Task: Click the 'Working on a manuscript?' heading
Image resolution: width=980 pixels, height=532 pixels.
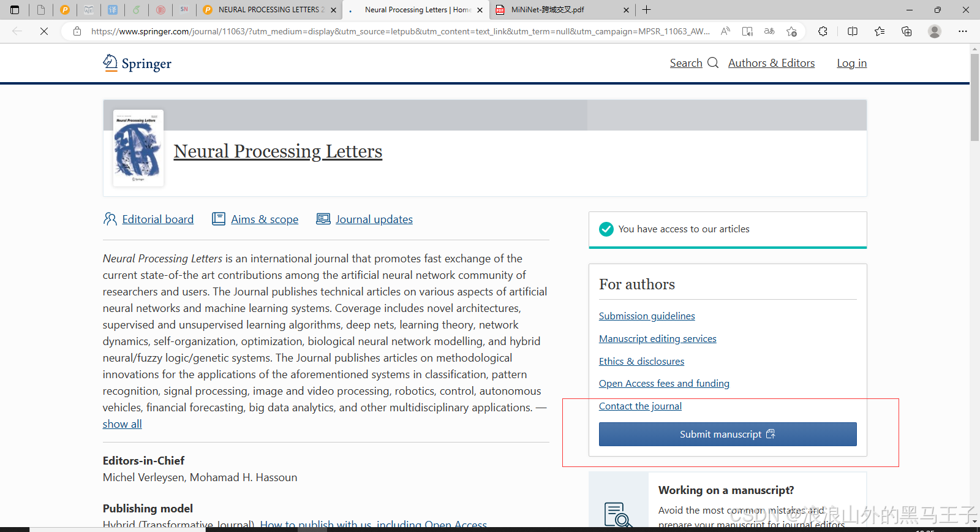Action: point(726,490)
